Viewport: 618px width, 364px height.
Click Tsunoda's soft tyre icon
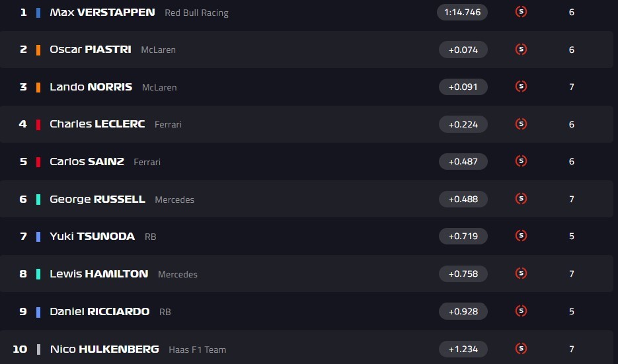(x=521, y=236)
